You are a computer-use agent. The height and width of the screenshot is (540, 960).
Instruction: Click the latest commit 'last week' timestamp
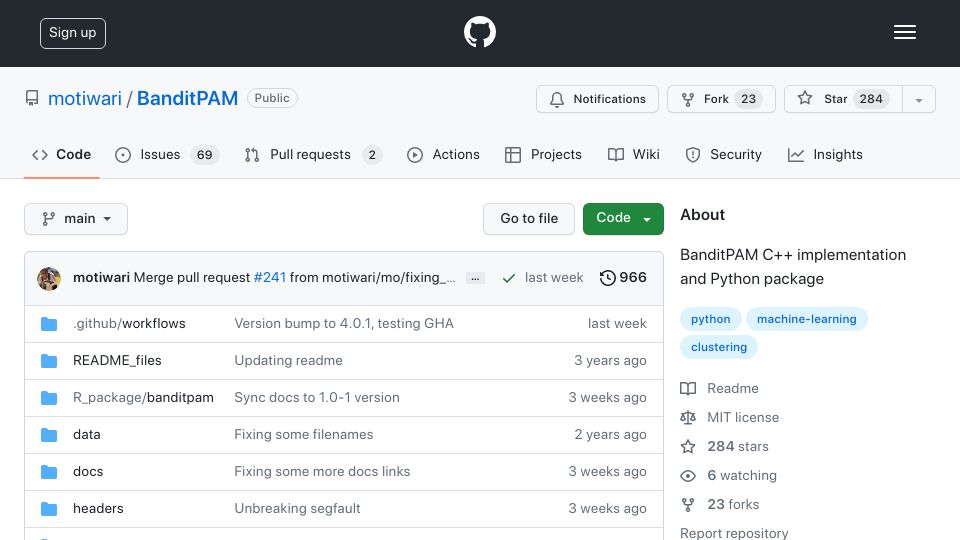tap(553, 277)
